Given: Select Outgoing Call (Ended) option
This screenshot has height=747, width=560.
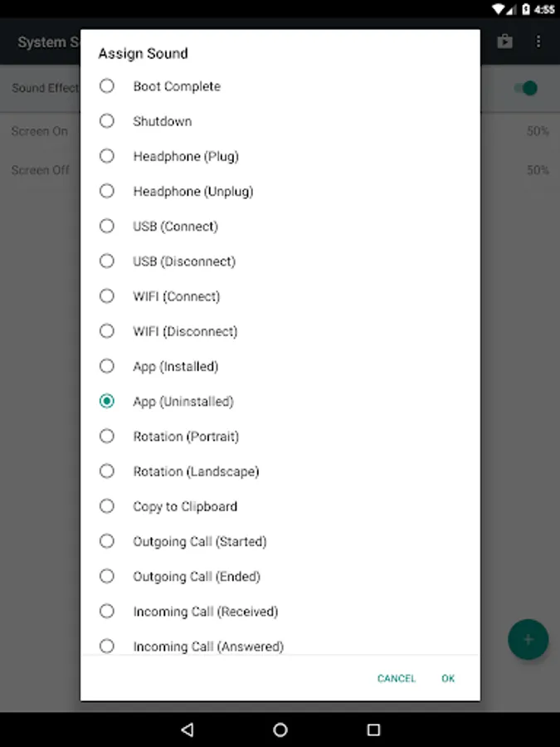Looking at the screenshot, I should (x=107, y=576).
